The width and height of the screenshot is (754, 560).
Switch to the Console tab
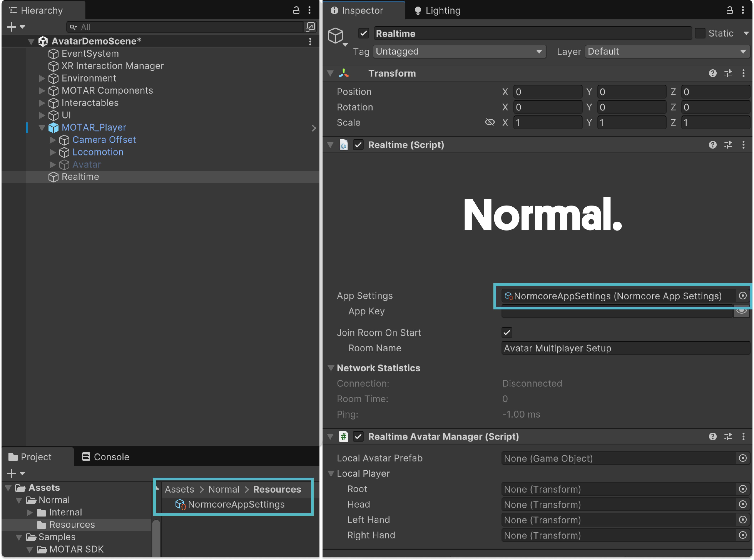point(106,457)
